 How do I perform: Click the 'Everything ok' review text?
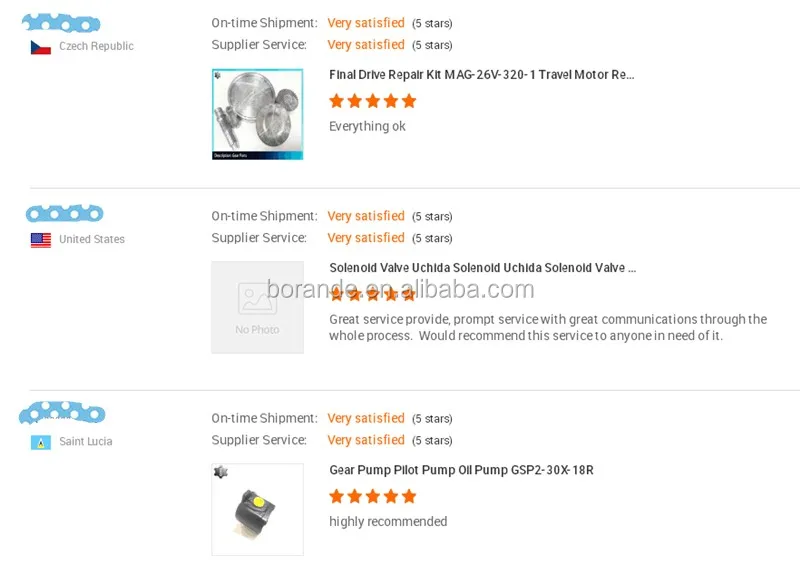(x=367, y=126)
